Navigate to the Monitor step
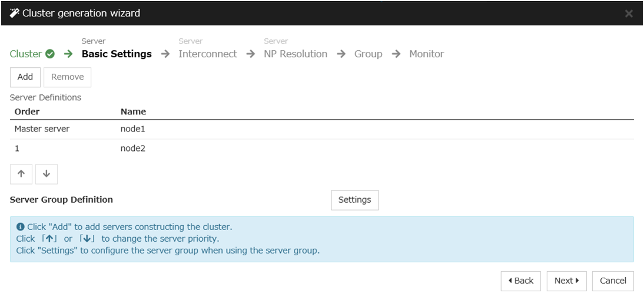Viewport: 644px width, 293px height. (426, 54)
